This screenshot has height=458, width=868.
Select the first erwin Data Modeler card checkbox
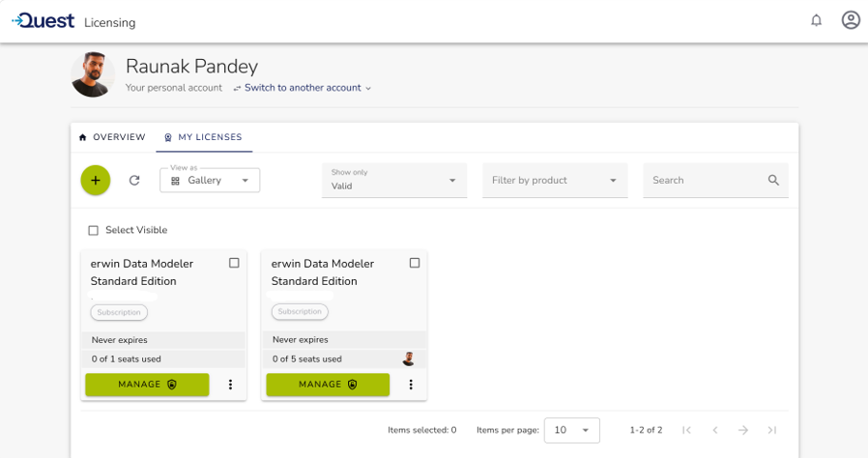(234, 263)
